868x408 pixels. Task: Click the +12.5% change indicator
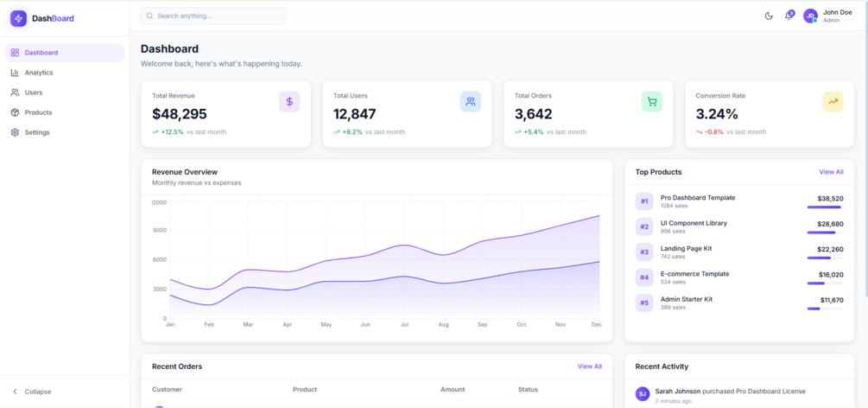[168, 132]
